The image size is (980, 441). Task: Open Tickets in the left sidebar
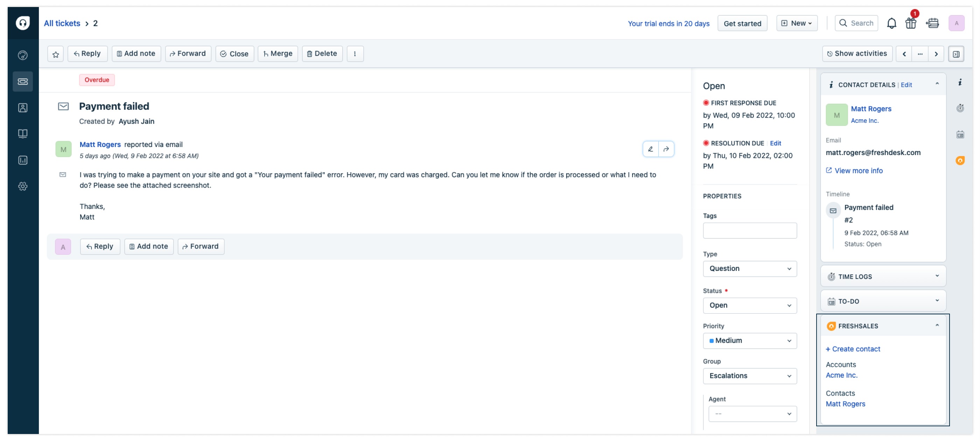tap(23, 82)
